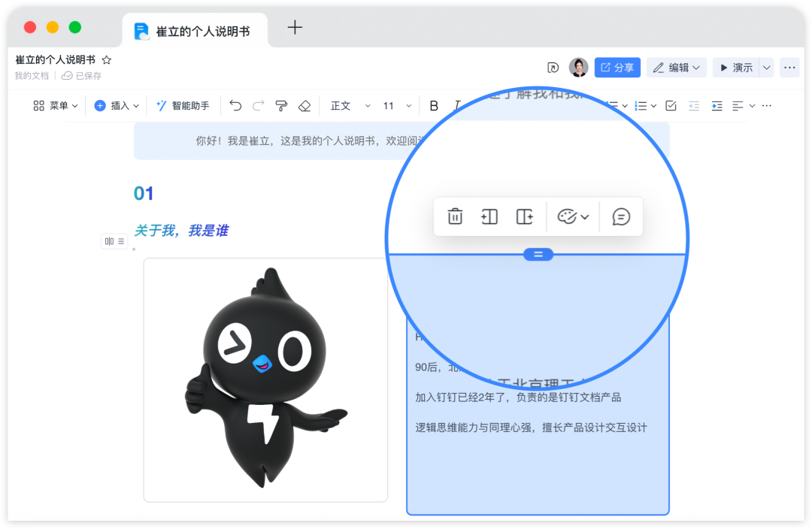Click the 01 section number
This screenshot has height=529, width=812.
pos(144,194)
